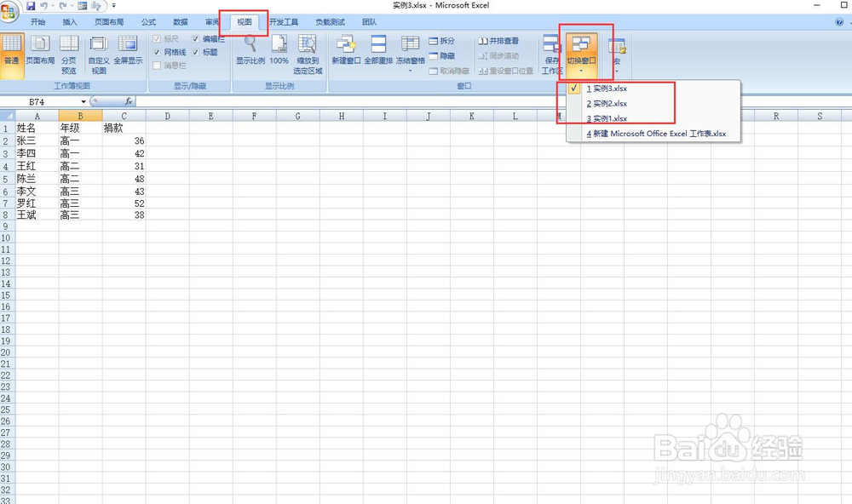Arrange All windows (全部重排)

(378, 50)
